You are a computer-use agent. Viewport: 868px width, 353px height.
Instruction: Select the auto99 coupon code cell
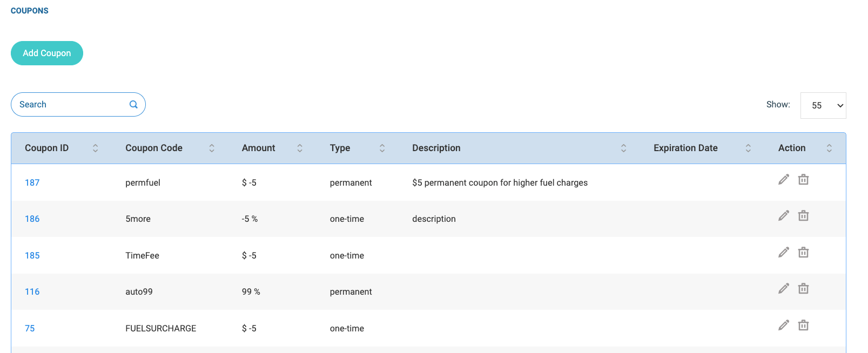click(x=139, y=292)
